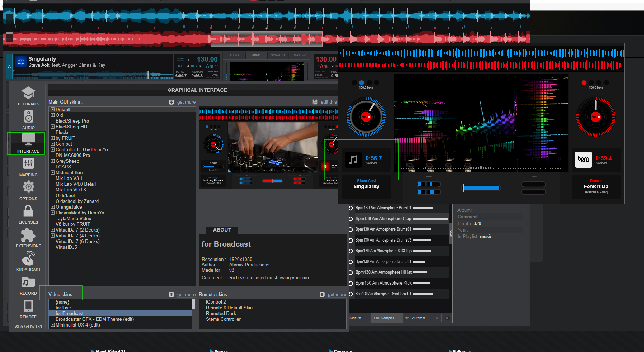Click the blue jog wheel in broadcast window
Screen dimensions: 644x352
366,117
